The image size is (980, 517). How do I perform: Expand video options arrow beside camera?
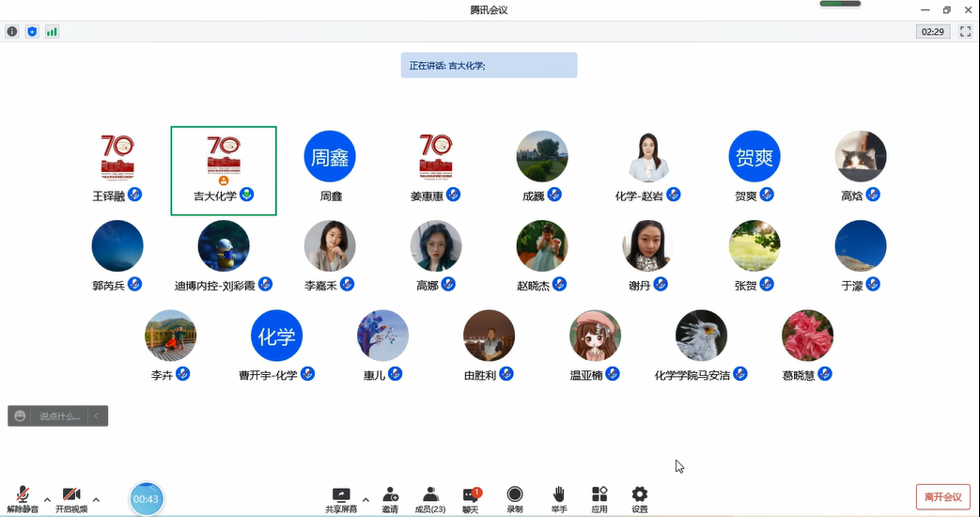pos(96,499)
